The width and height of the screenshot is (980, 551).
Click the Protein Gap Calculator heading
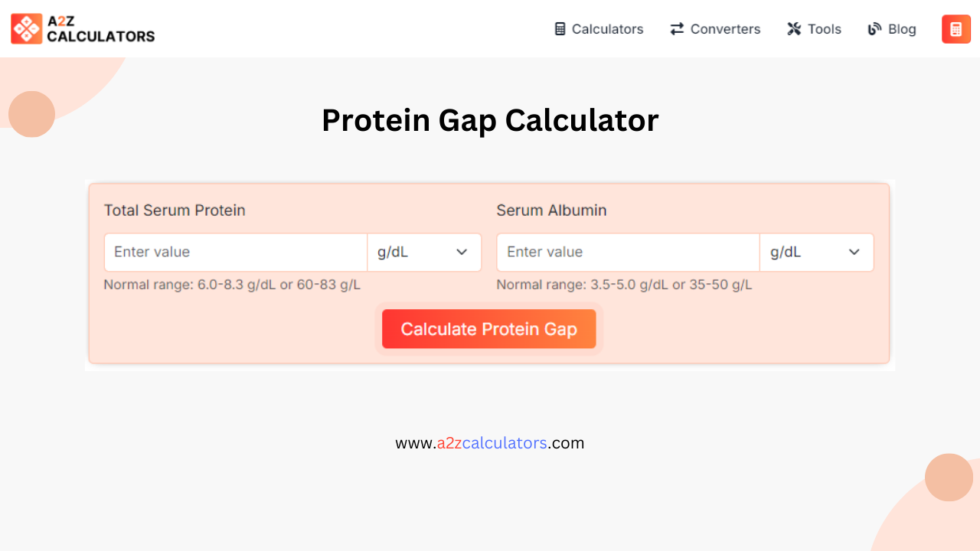click(x=490, y=120)
